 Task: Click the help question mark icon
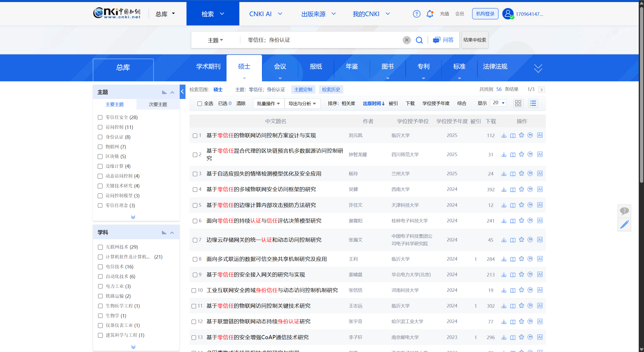click(416, 14)
